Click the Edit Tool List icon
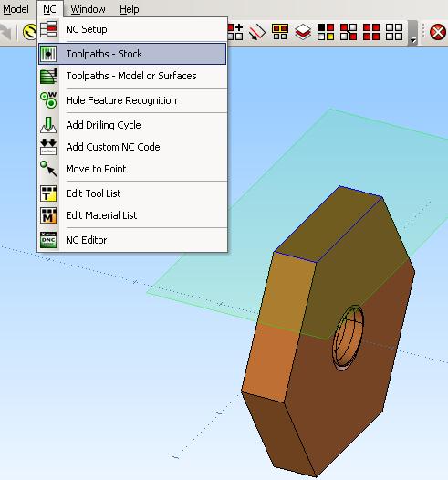Screen dimensions: 448x480 48,193
